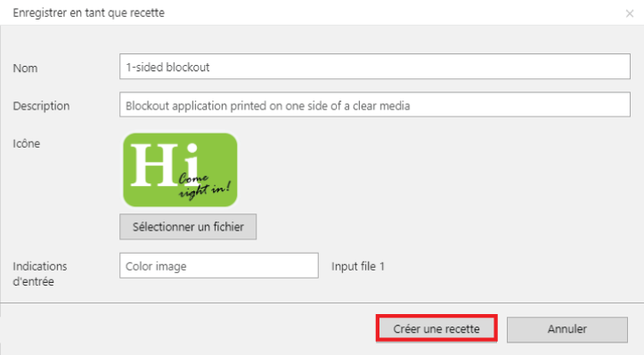Click the Color image input hint field
Image resolution: width=644 pixels, height=355 pixels.
(219, 265)
